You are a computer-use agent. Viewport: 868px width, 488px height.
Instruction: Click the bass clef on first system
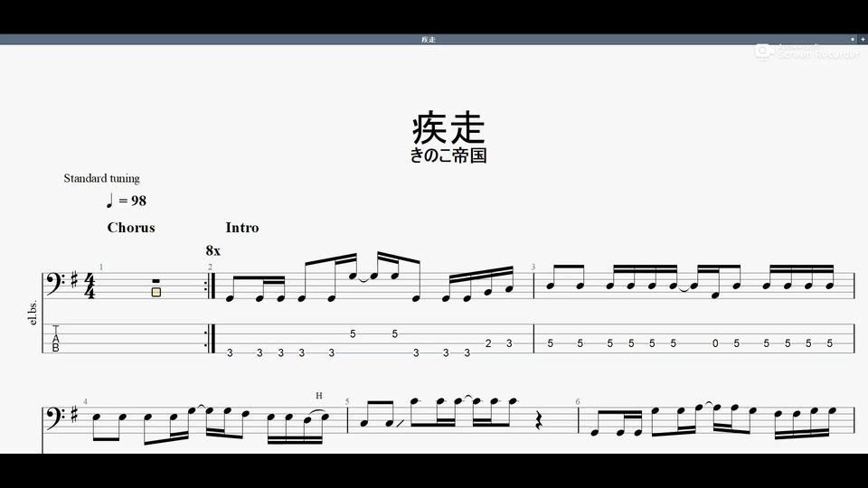pos(56,284)
